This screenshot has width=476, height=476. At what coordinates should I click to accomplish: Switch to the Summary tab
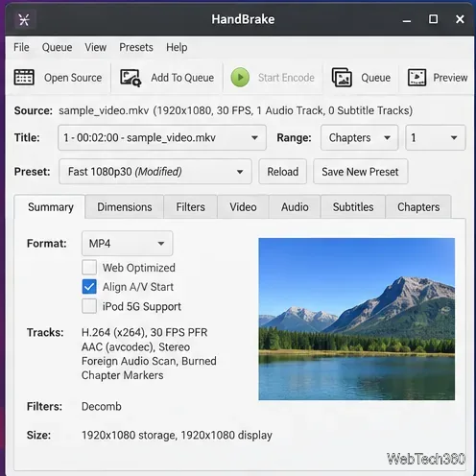[51, 207]
